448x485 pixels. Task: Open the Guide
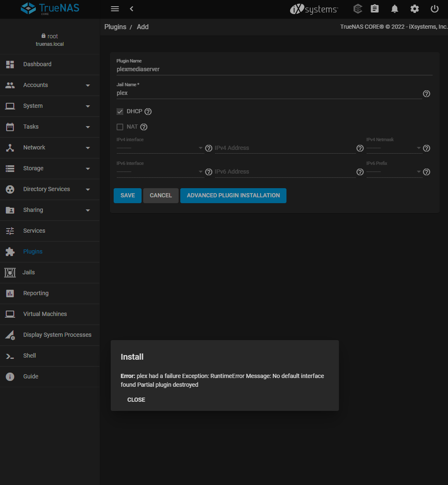50,376
